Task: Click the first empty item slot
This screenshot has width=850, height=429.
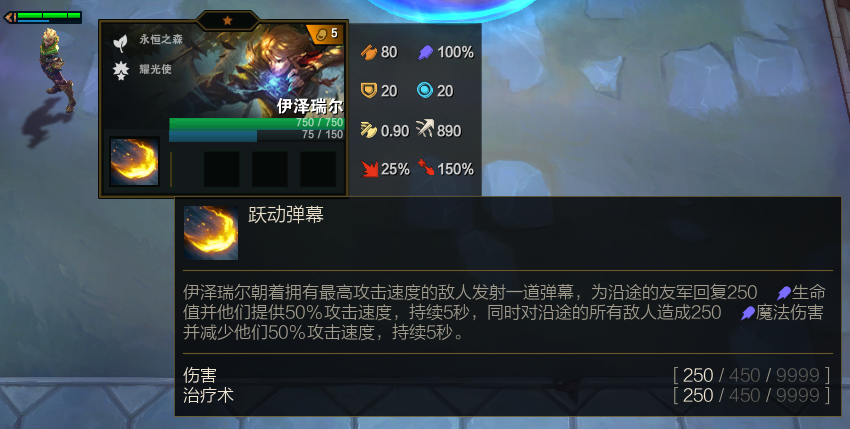Action: [222, 169]
